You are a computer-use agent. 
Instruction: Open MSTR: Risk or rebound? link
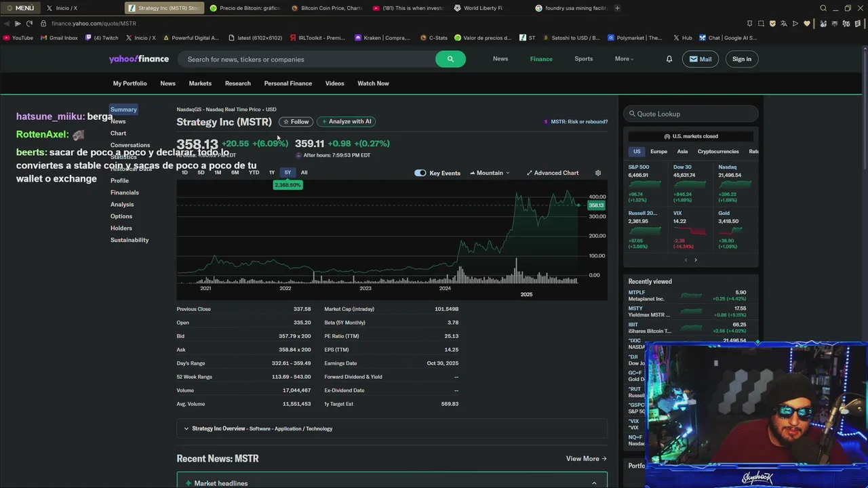(575, 122)
